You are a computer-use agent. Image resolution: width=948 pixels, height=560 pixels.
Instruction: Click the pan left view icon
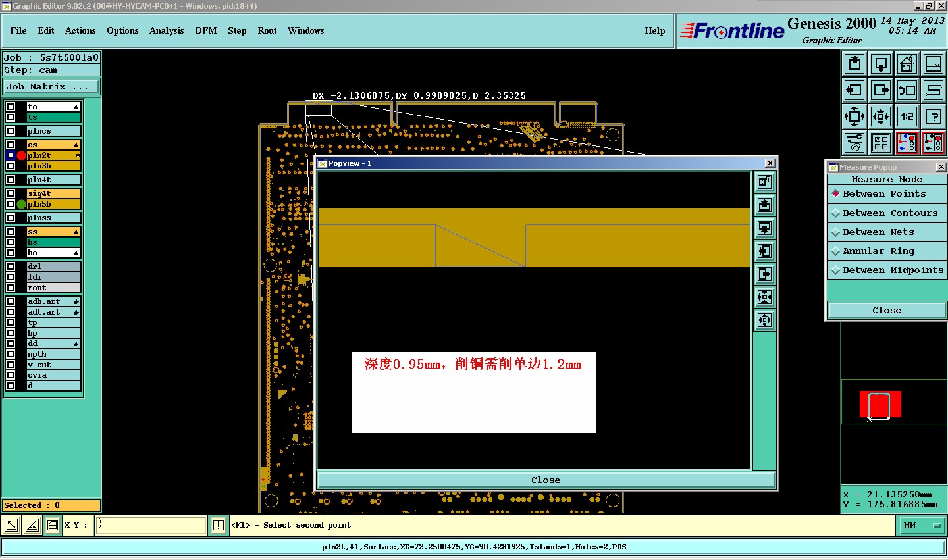point(855,90)
